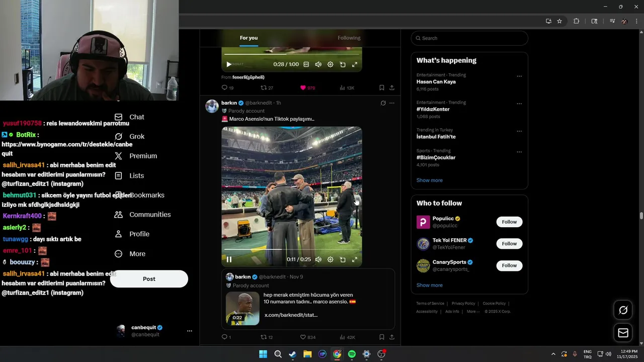Open options for Hasan Can Kaya trend

[519, 76]
